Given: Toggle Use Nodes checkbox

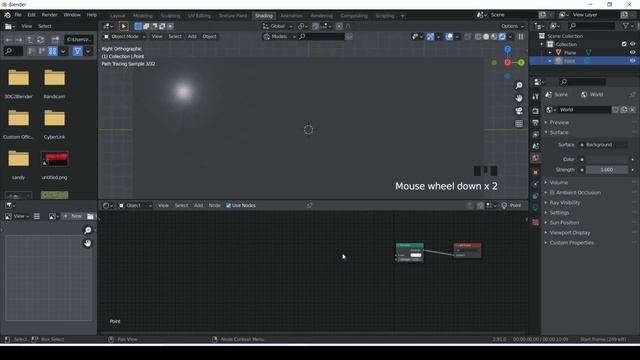Looking at the screenshot, I should pyautogui.click(x=229, y=205).
